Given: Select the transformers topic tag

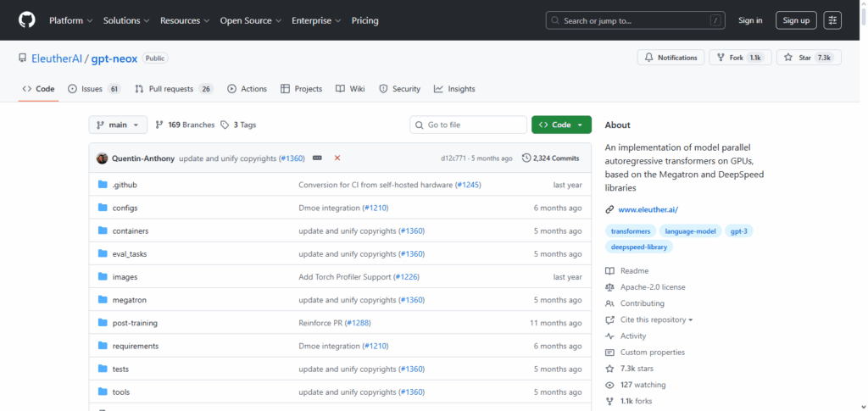Looking at the screenshot, I should (x=631, y=231).
